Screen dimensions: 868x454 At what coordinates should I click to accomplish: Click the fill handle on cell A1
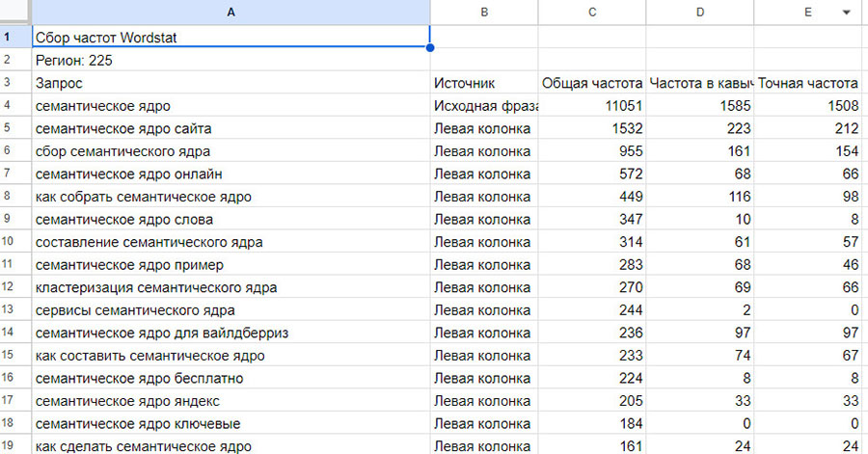429,47
